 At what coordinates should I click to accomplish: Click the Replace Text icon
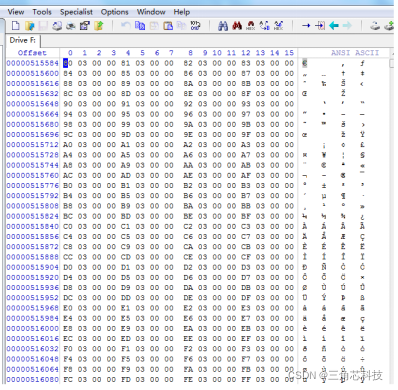(x=265, y=26)
